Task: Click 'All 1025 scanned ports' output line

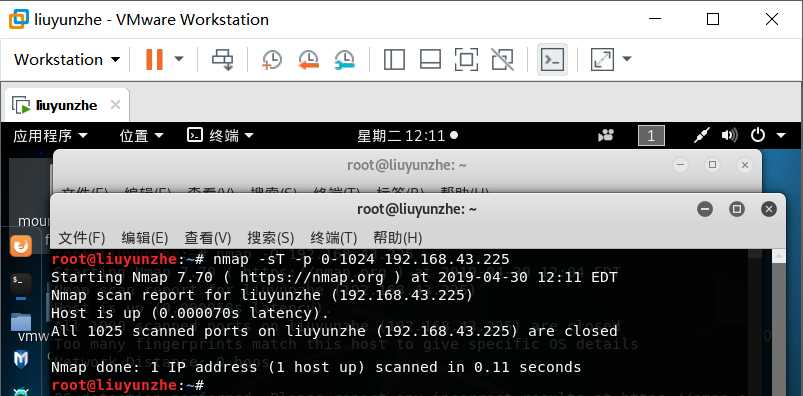Action: coord(334,331)
